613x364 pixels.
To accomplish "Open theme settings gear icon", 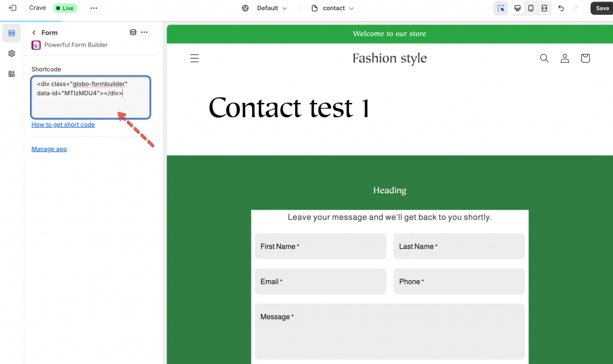I will 11,53.
